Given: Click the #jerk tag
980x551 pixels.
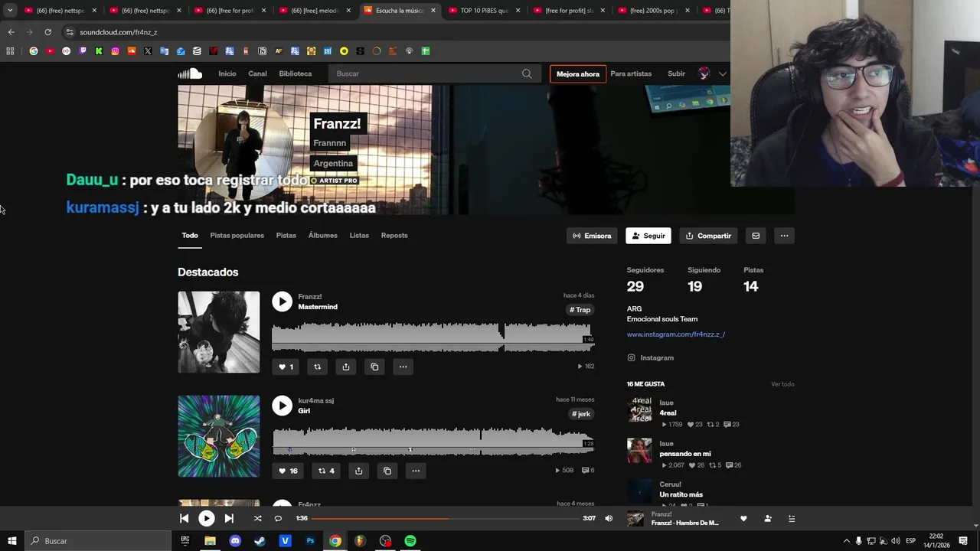Looking at the screenshot, I should 580,414.
